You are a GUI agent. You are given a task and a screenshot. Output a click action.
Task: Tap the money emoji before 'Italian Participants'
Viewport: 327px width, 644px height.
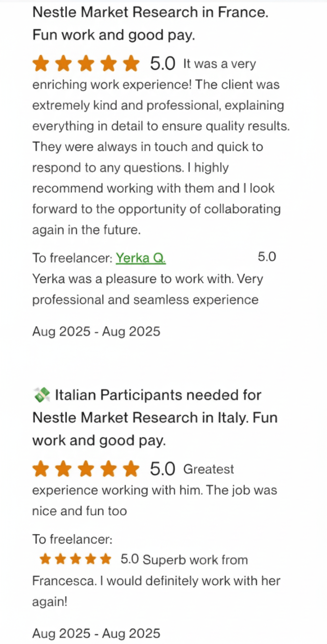pyautogui.click(x=41, y=395)
